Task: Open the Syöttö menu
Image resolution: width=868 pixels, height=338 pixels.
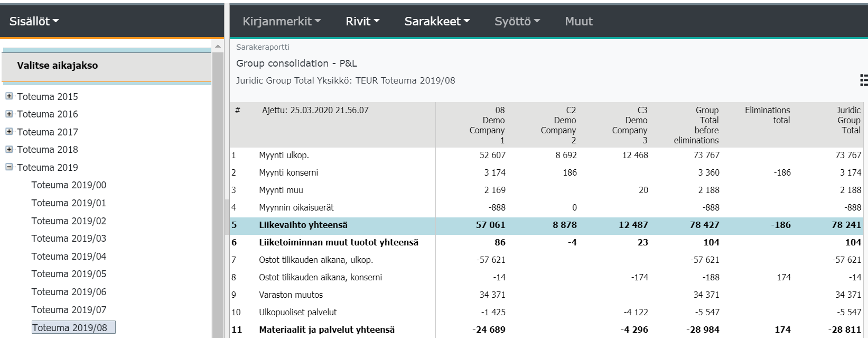Action: [517, 22]
